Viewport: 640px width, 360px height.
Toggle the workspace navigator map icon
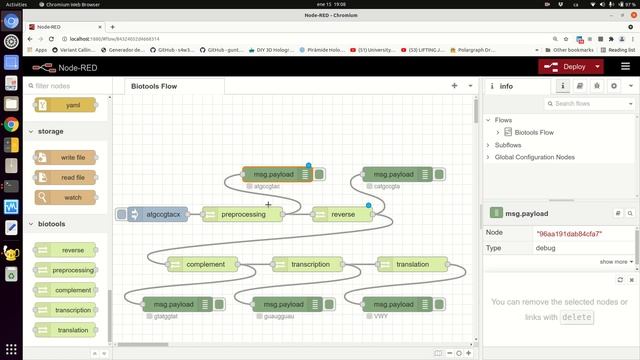click(438, 353)
